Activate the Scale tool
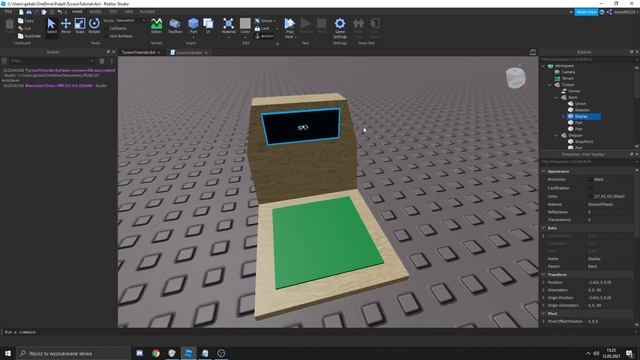 click(80, 26)
